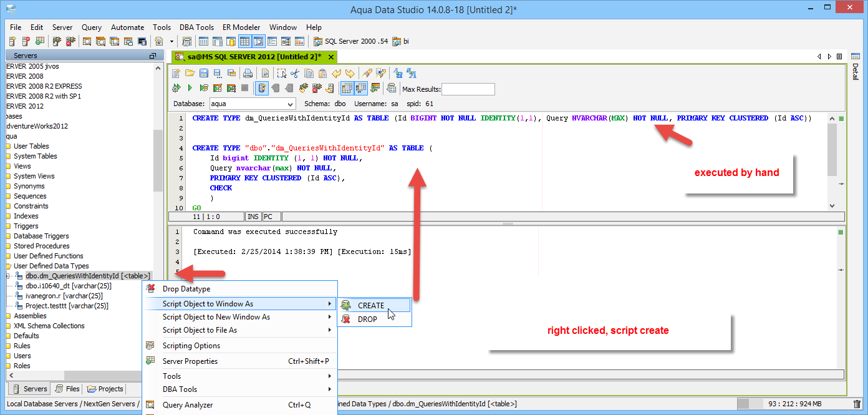Open the Database combo box showing aqua
This screenshot has width=868, height=415.
point(253,104)
